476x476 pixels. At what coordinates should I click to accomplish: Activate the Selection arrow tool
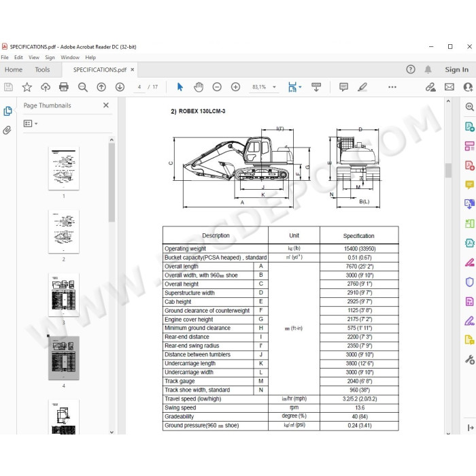(180, 87)
